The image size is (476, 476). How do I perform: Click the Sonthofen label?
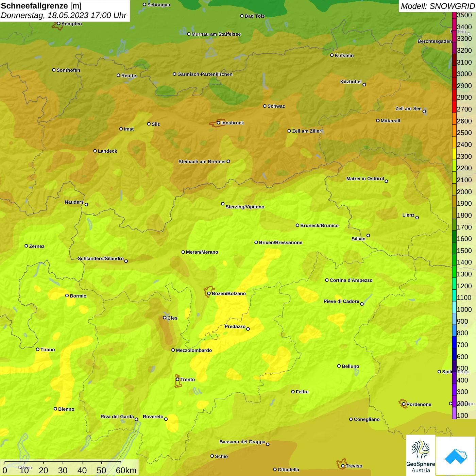68,70
